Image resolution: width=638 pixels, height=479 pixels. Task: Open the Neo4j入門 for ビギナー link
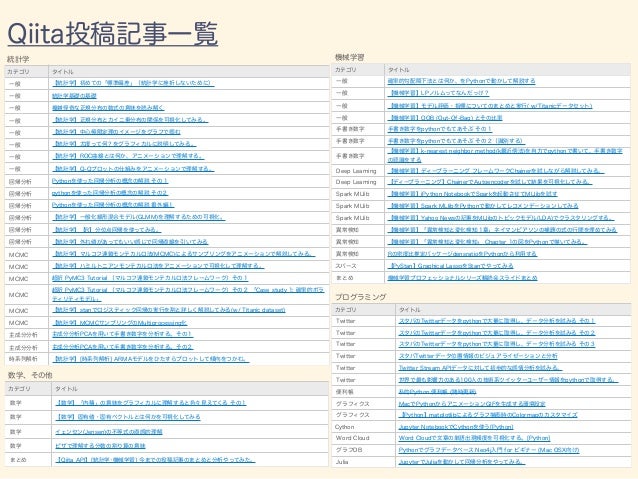[489, 450]
